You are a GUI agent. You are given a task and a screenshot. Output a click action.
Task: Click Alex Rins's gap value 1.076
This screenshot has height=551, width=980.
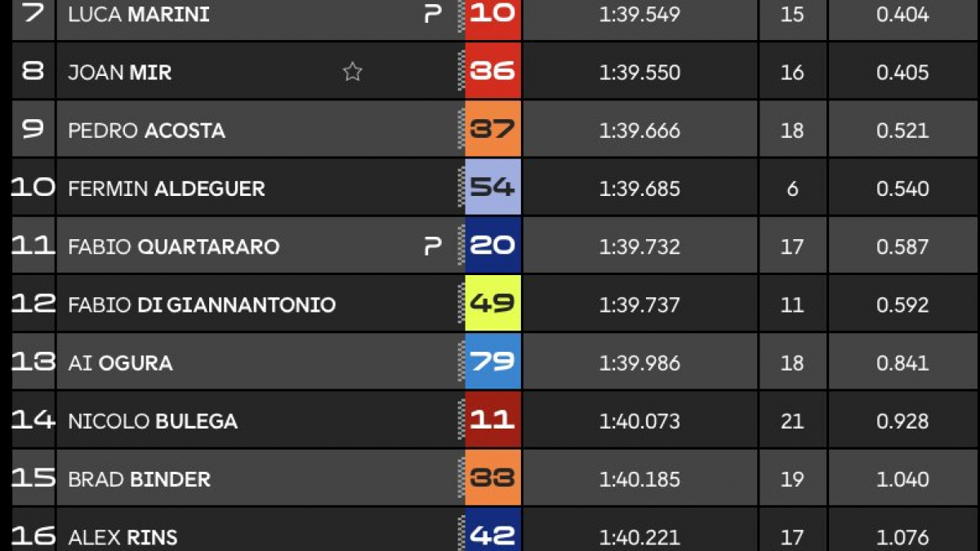[902, 537]
